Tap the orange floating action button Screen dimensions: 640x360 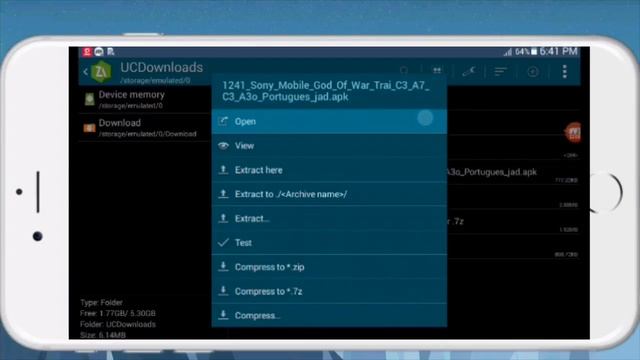[x=573, y=133]
